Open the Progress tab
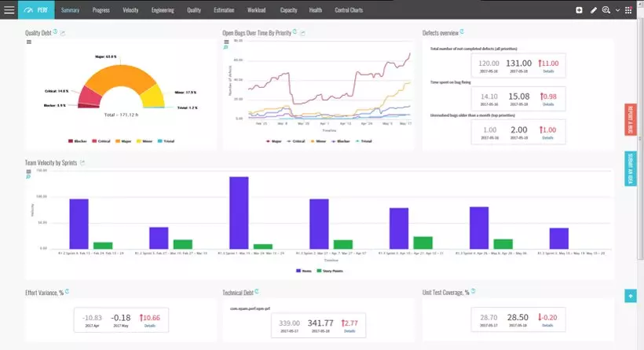Viewport: 644px width, 350px height. 101,10
